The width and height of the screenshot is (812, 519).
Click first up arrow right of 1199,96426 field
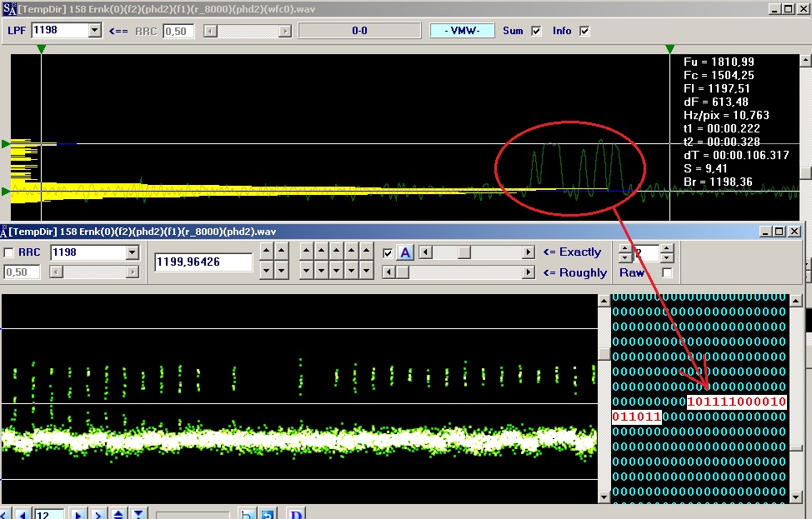click(x=266, y=252)
